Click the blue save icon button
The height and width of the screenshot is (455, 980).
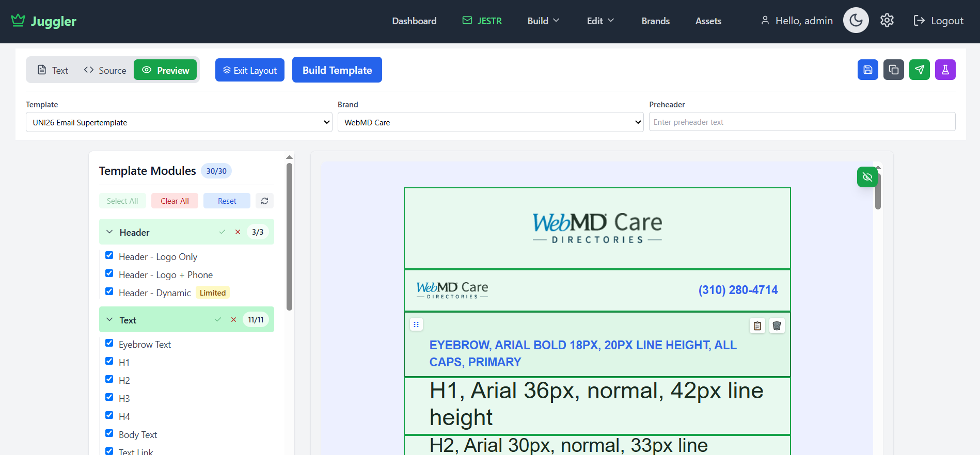[x=867, y=70]
